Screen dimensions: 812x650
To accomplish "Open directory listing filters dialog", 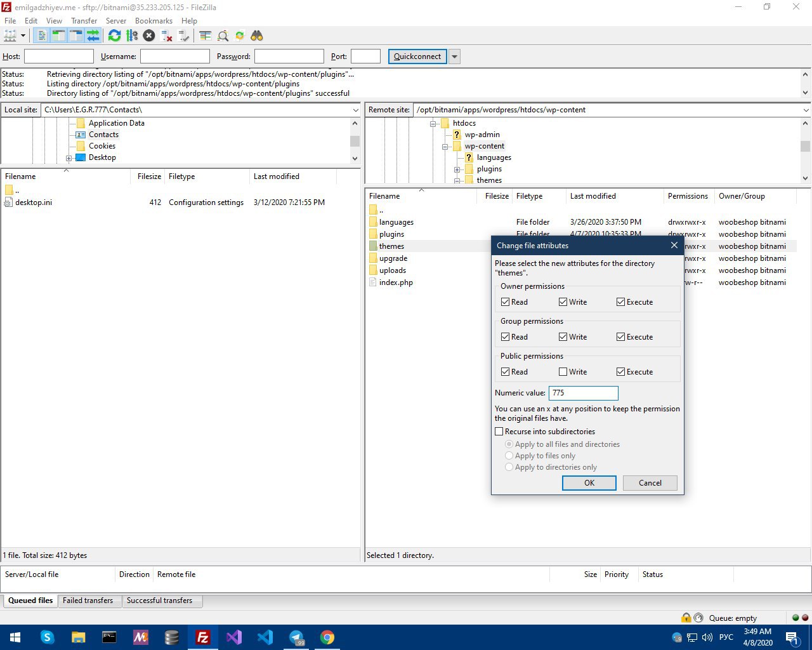I will (205, 36).
